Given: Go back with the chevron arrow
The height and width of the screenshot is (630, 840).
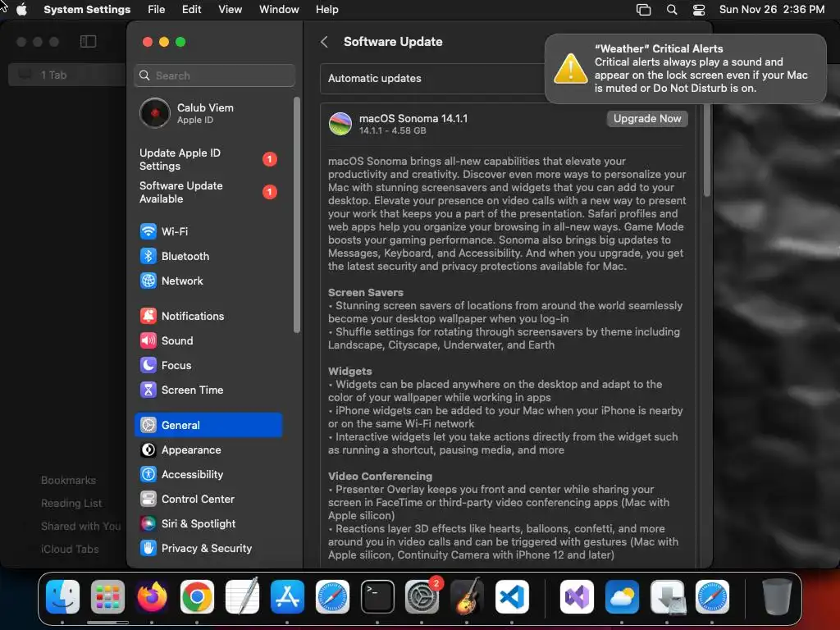Looking at the screenshot, I should [x=324, y=42].
